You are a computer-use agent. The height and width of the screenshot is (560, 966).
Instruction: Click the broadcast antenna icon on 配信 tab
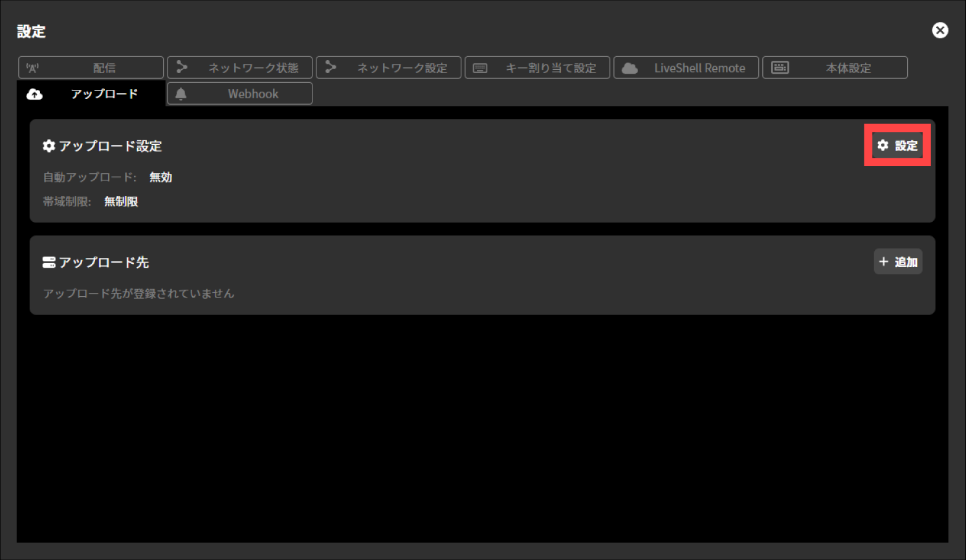pos(32,68)
